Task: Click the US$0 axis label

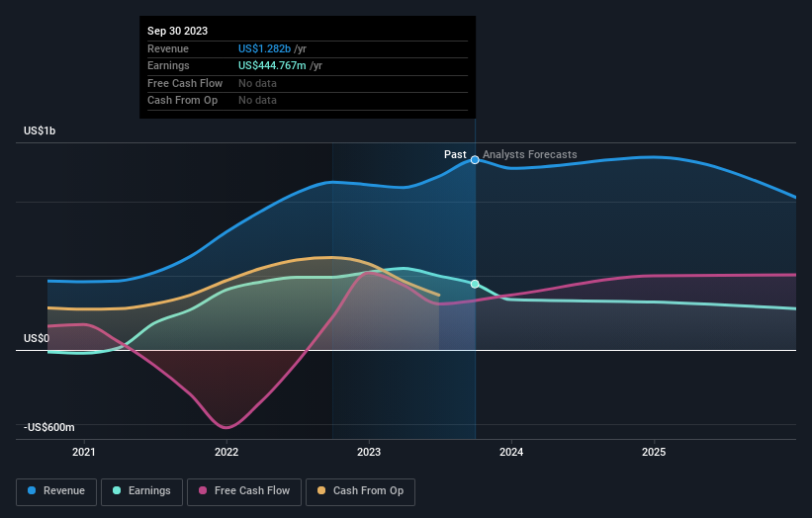Action: tap(37, 338)
